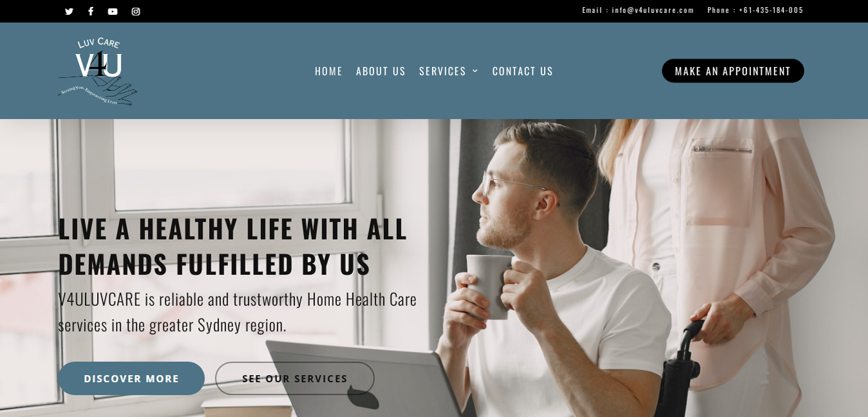Open the About Us page

[381, 71]
